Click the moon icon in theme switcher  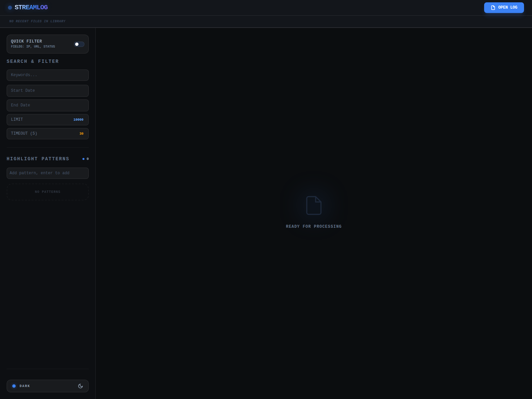(80, 386)
